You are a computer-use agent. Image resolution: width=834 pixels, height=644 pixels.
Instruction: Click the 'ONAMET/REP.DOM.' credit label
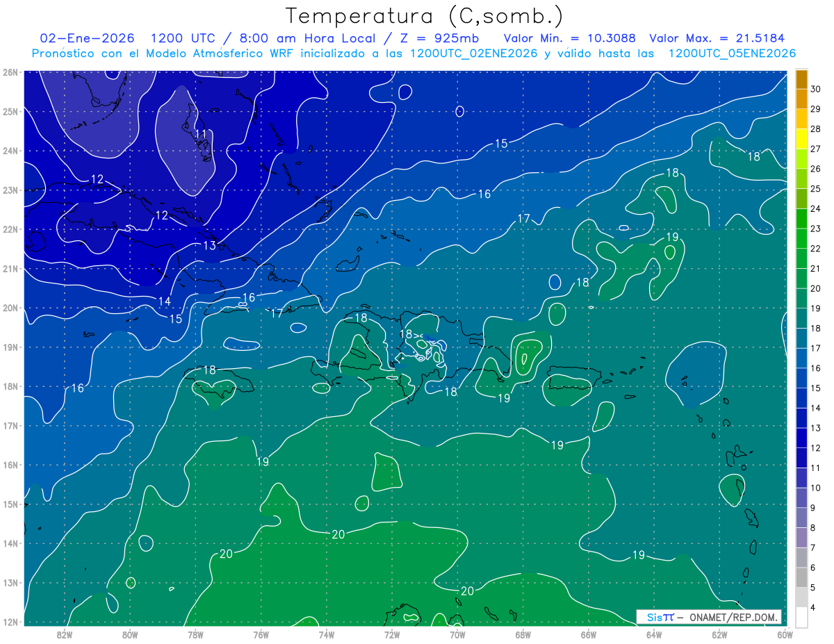[733, 617]
